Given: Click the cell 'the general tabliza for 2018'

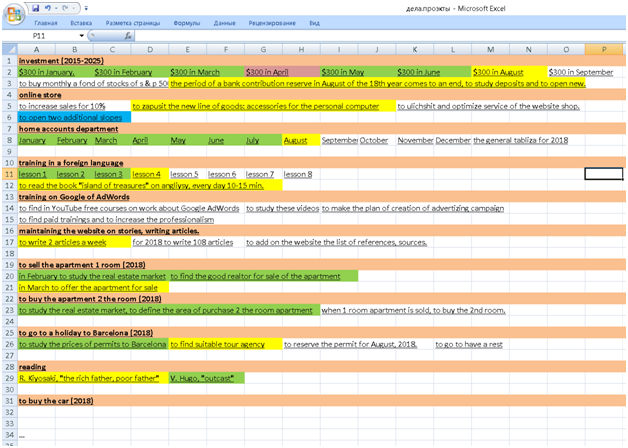Looking at the screenshot, I should point(520,140).
